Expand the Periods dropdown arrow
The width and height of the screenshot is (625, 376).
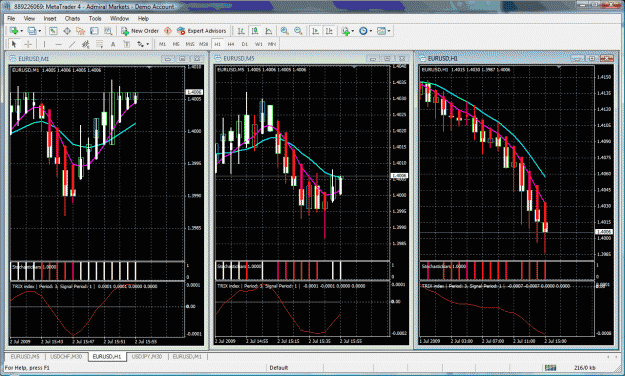click(371, 31)
